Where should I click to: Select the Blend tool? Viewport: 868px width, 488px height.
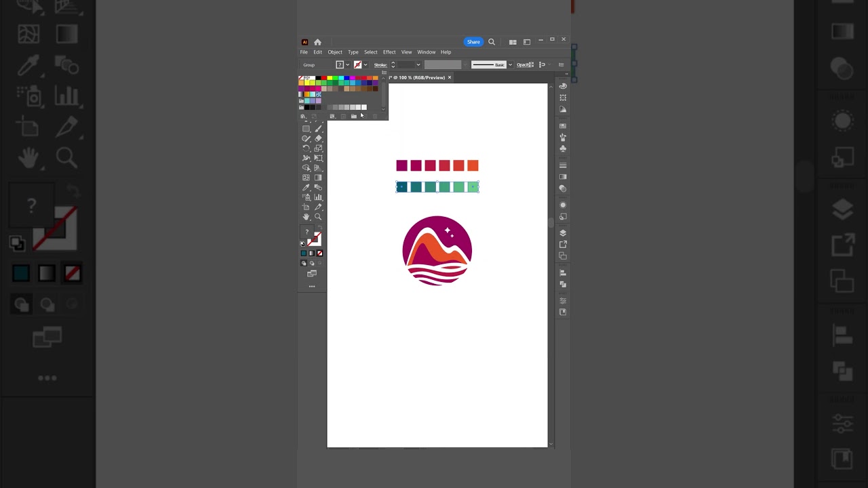tap(318, 188)
